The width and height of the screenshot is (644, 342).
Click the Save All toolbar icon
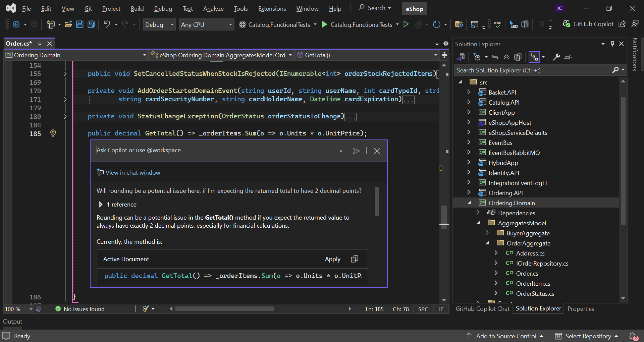point(91,24)
